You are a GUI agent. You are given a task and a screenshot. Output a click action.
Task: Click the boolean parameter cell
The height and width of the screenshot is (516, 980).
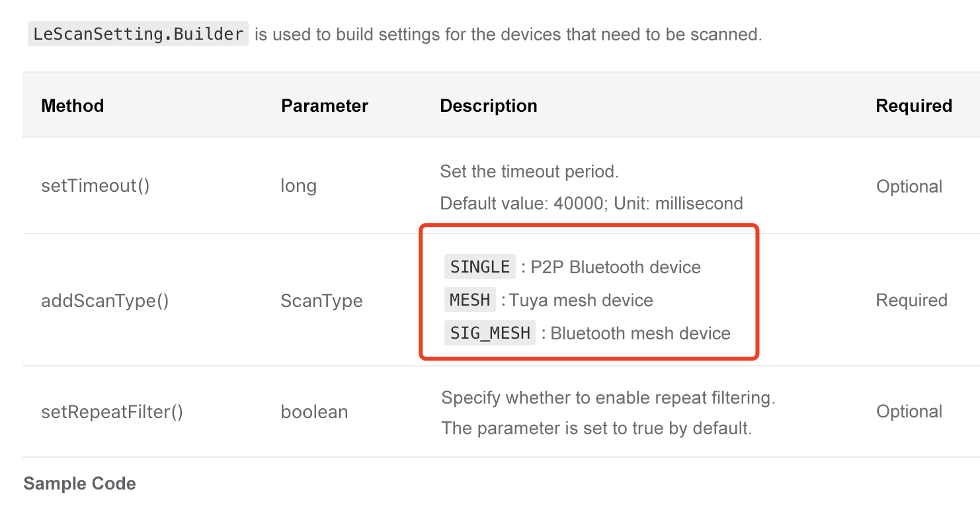coord(314,412)
